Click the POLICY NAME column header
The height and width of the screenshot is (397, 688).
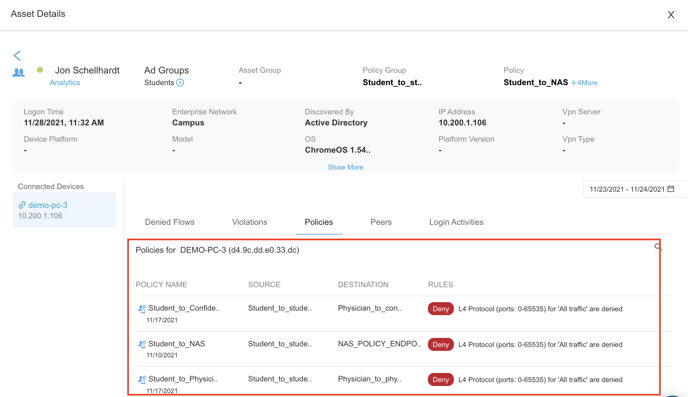161,284
